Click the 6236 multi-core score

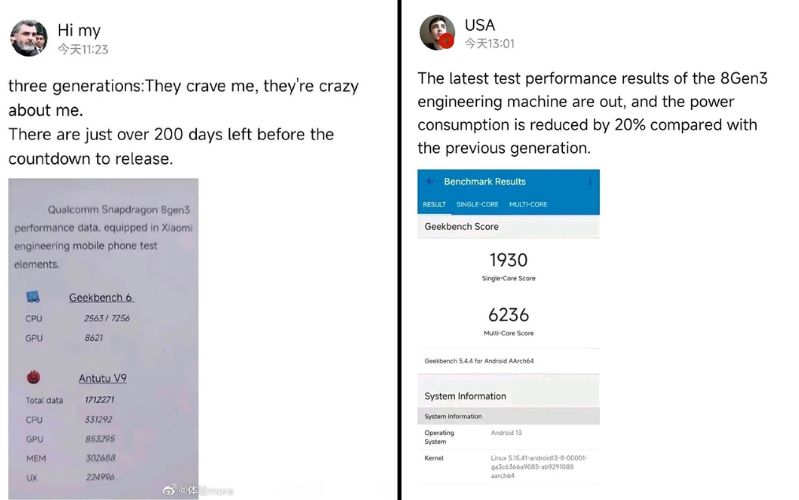pos(509,314)
